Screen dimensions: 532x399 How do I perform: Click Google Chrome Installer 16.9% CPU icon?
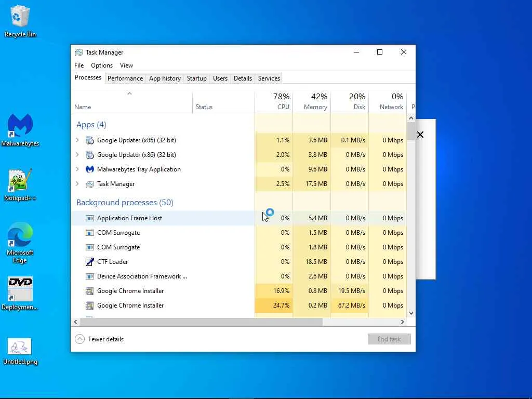pyautogui.click(x=89, y=291)
